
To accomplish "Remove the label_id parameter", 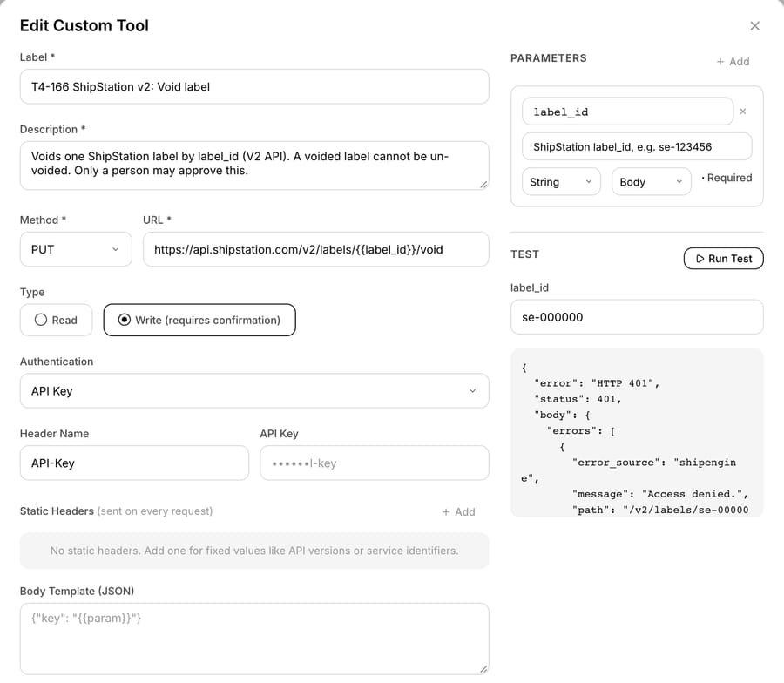I will 743,112.
